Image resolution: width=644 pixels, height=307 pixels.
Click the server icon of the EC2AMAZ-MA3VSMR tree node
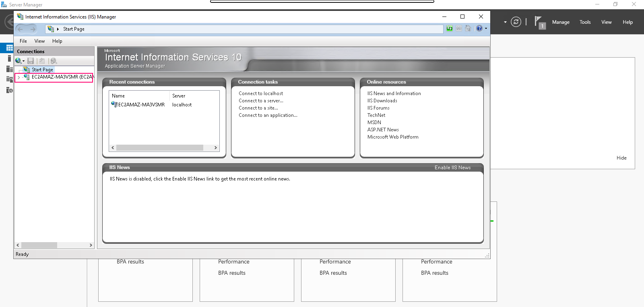point(27,77)
